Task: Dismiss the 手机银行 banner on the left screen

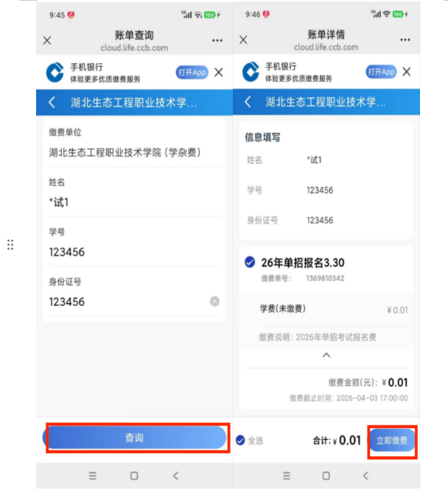Action: (x=218, y=72)
